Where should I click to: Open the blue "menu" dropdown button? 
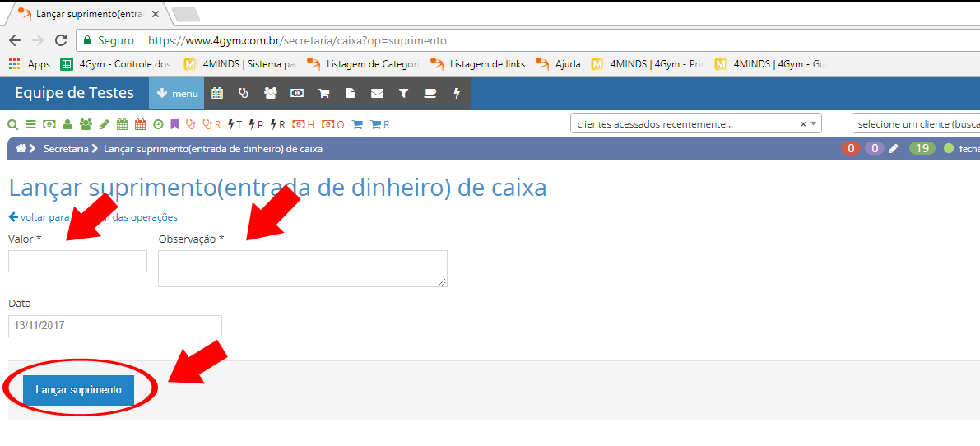click(x=177, y=94)
